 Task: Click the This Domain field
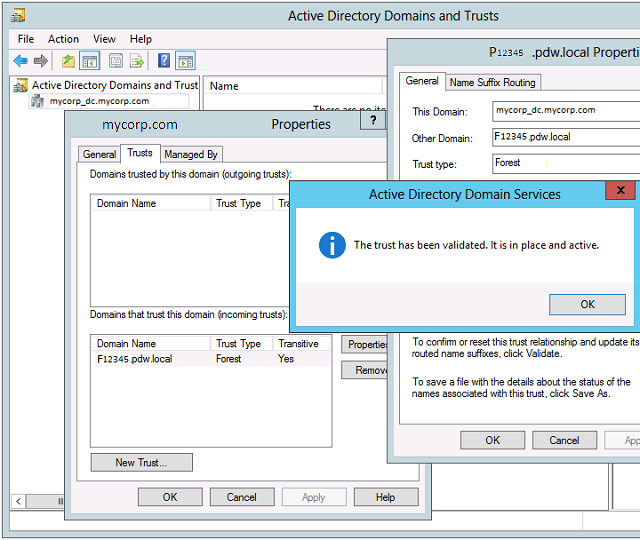566,111
